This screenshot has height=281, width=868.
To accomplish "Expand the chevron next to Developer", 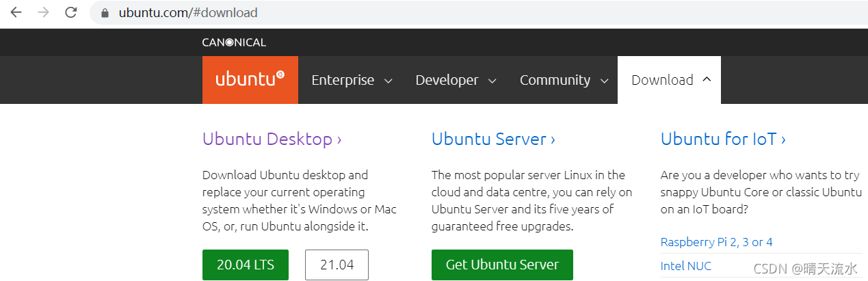I will (492, 81).
